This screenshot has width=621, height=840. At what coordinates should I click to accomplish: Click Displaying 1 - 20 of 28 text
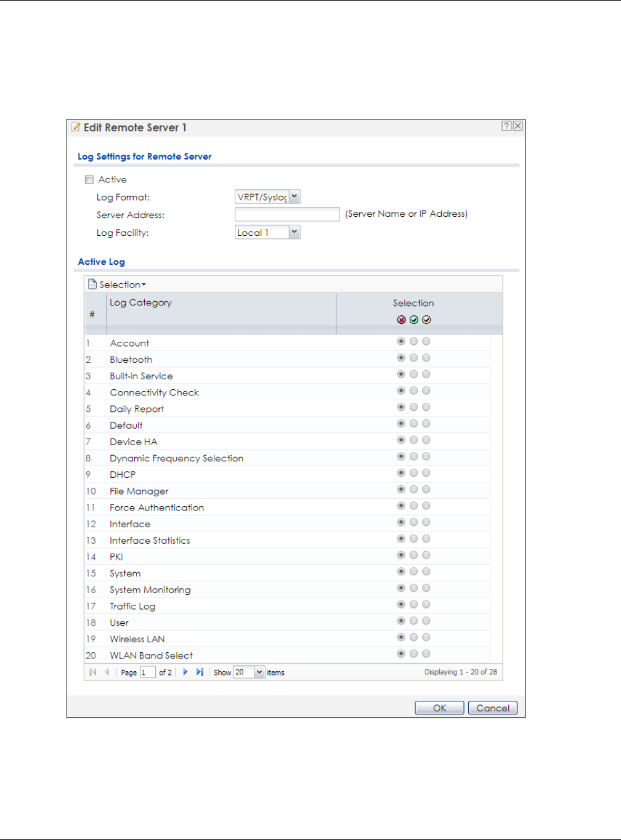pos(461,672)
